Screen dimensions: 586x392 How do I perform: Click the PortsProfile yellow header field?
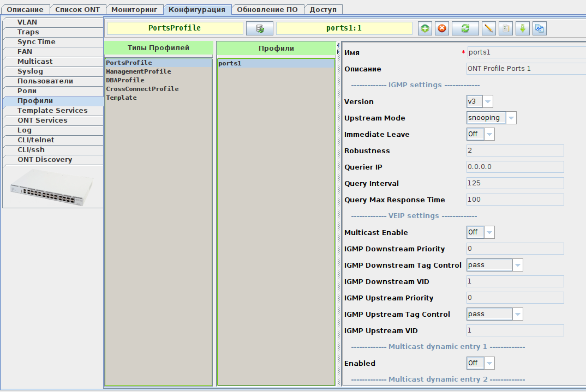tap(175, 28)
